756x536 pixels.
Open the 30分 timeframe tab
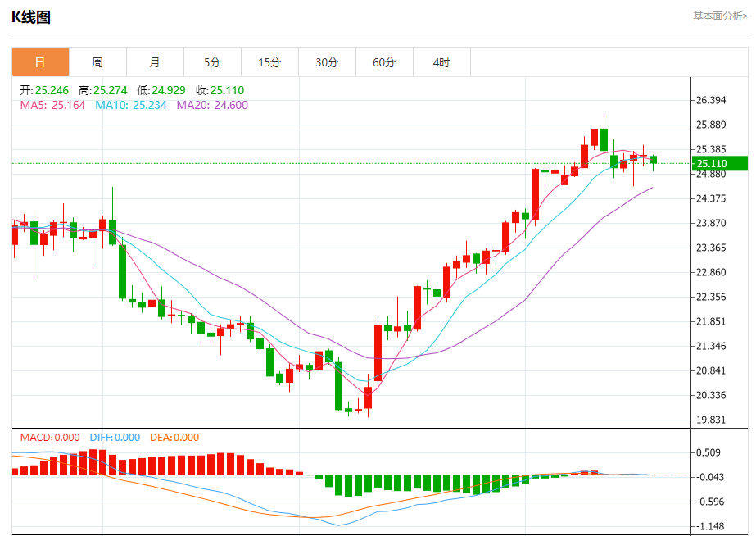point(327,62)
